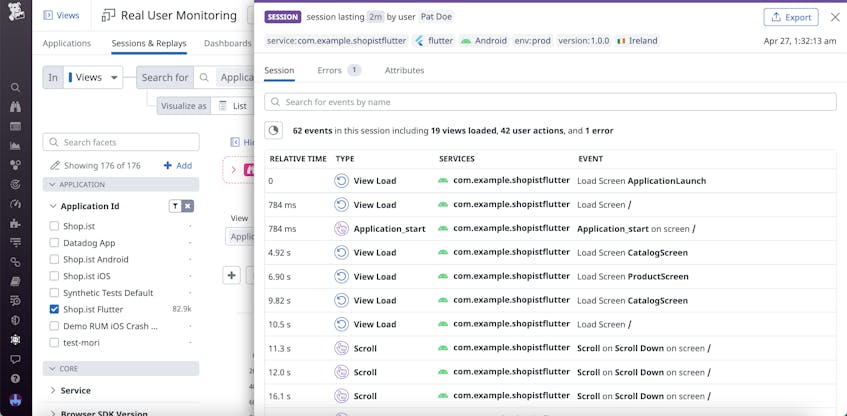847x416 pixels.
Task: Click the pencil edit icon next to Showing 176
Action: tap(55, 166)
